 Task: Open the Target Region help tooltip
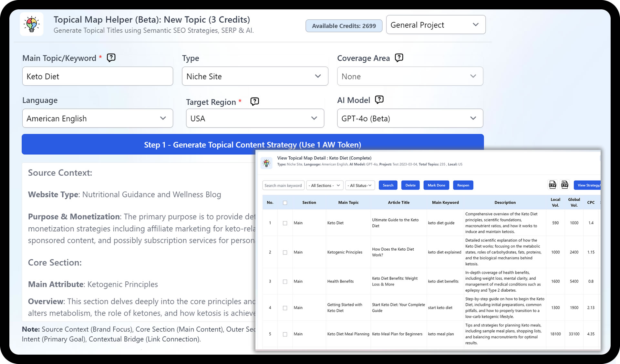pos(254,101)
